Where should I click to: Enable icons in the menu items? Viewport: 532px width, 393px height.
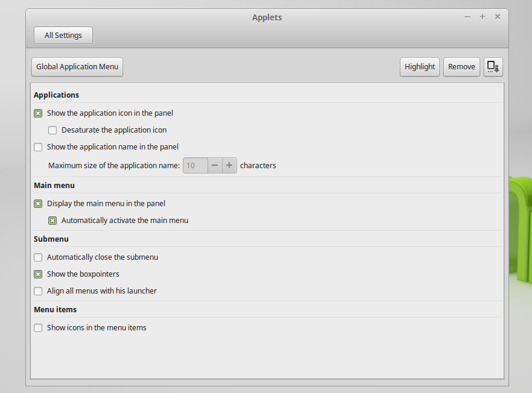pos(38,327)
